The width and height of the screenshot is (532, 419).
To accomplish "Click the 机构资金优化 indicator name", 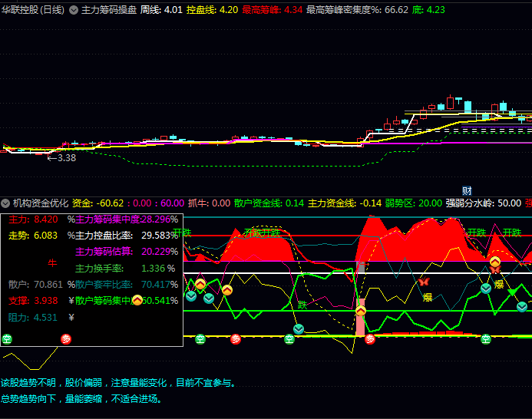I will pyautogui.click(x=41, y=203).
